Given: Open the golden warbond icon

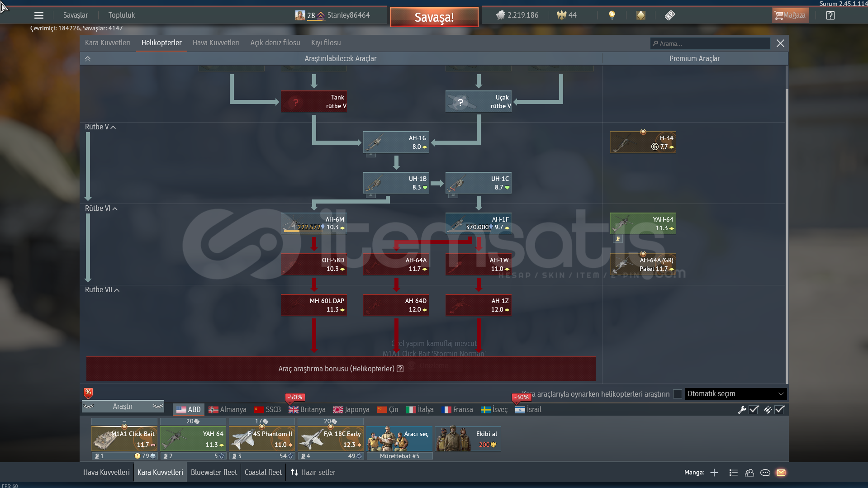Looking at the screenshot, I should [641, 15].
